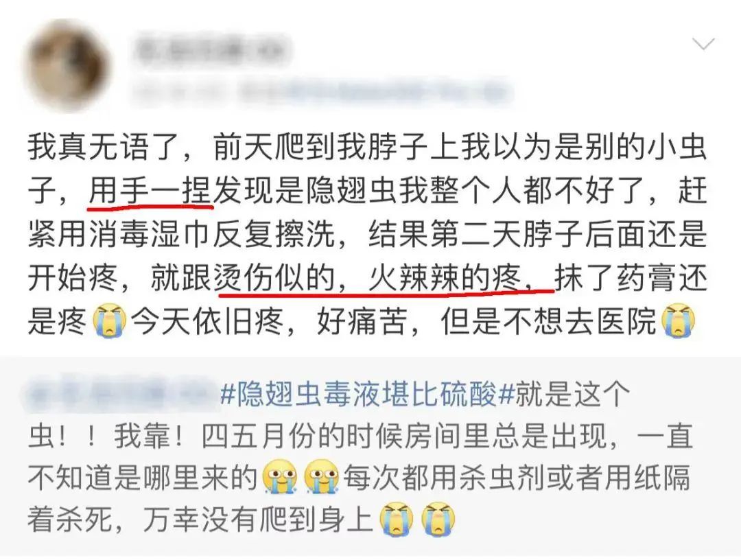Viewport: 741px width, 560px height.
Task: Select first teary emoji after 哪里来的
Action: point(281,476)
